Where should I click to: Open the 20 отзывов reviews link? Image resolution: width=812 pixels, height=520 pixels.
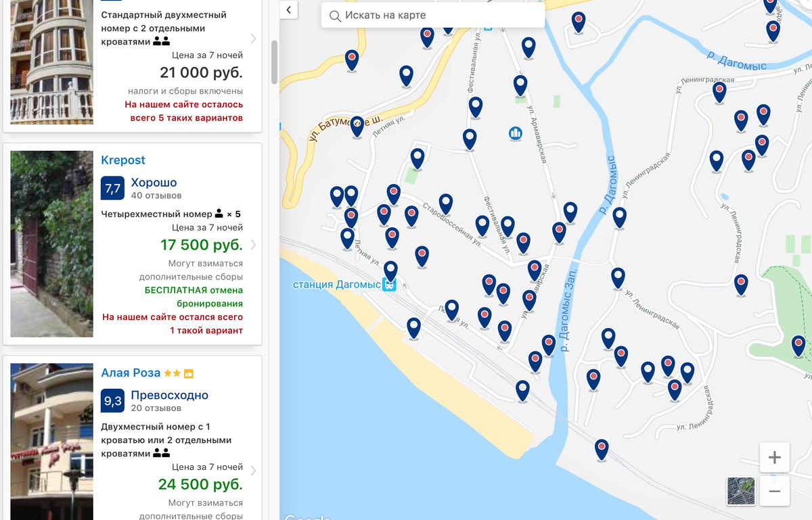[156, 408]
